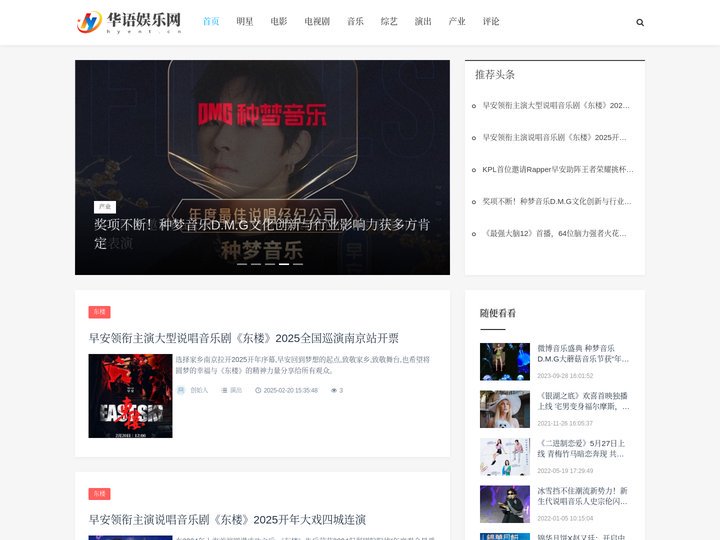This screenshot has width=720, height=540.
Task: Open article title 《东楼》2025开年大戏四城连演
Action: (x=227, y=519)
